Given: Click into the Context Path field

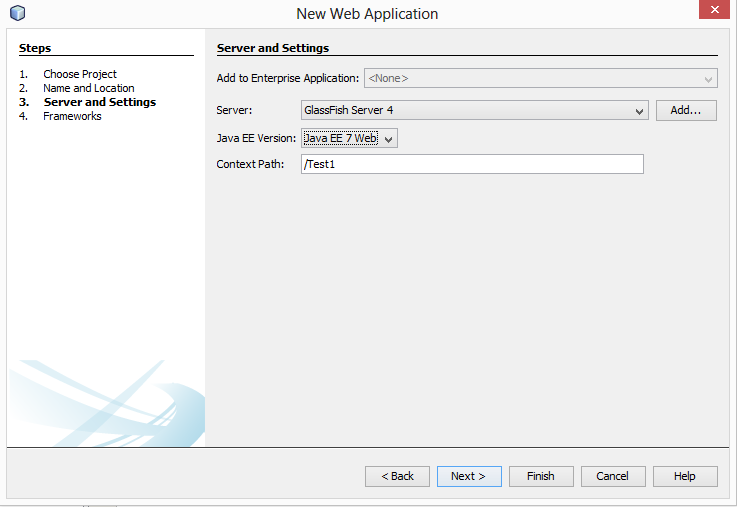Looking at the screenshot, I should 472,164.
